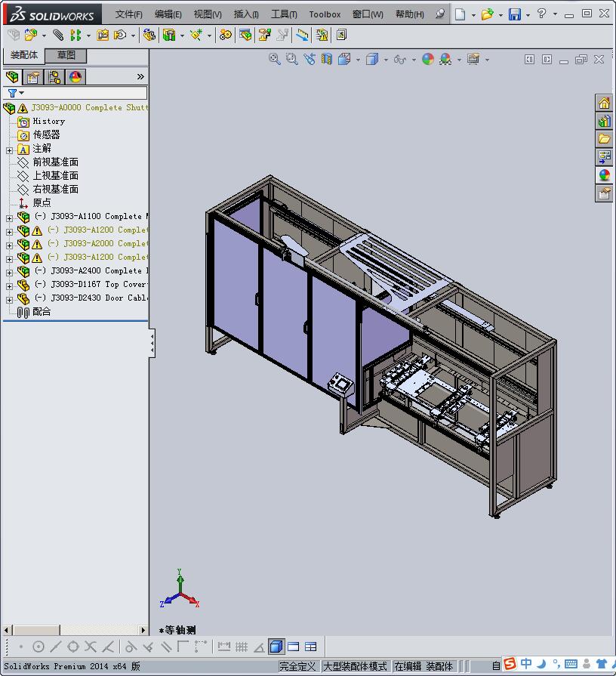Open the Display Style cube dropdown
The image size is (616, 676).
pyautogui.click(x=386, y=60)
